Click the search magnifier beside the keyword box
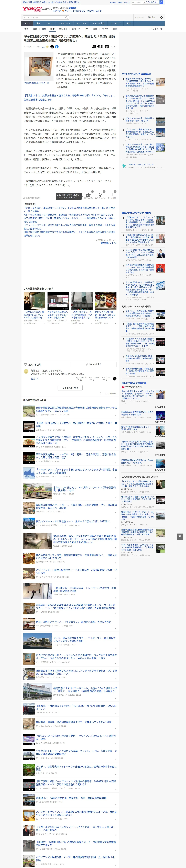The width and height of the screenshot is (186, 868). pos(66,17)
